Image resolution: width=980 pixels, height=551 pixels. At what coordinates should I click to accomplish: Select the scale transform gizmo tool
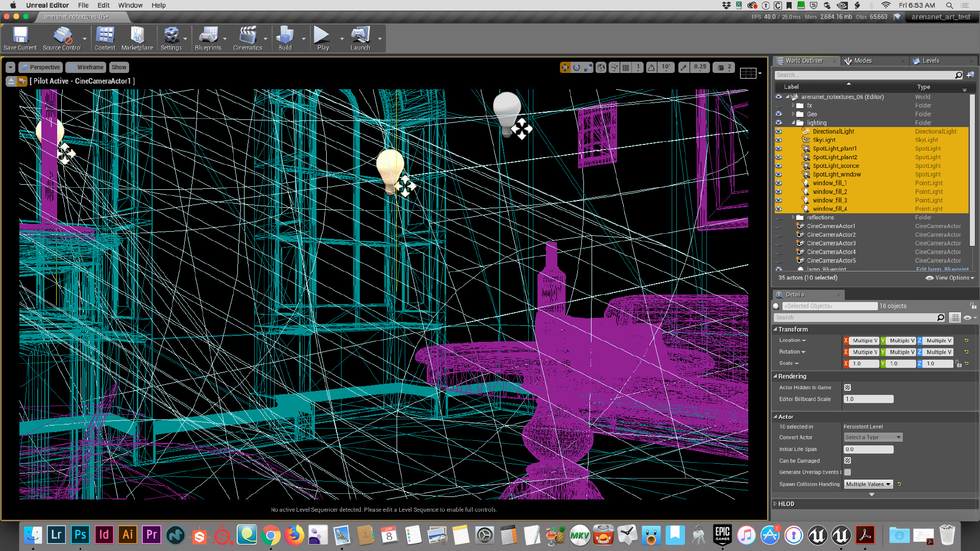[x=588, y=67]
